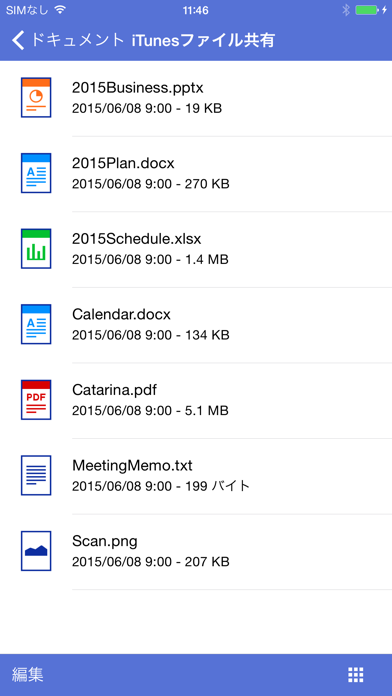392x696 pixels.
Task: Open the file 2015Plan.docx
Action: 196,174
